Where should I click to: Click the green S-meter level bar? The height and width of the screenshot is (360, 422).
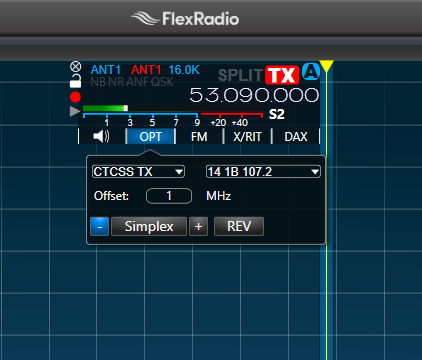(x=105, y=108)
